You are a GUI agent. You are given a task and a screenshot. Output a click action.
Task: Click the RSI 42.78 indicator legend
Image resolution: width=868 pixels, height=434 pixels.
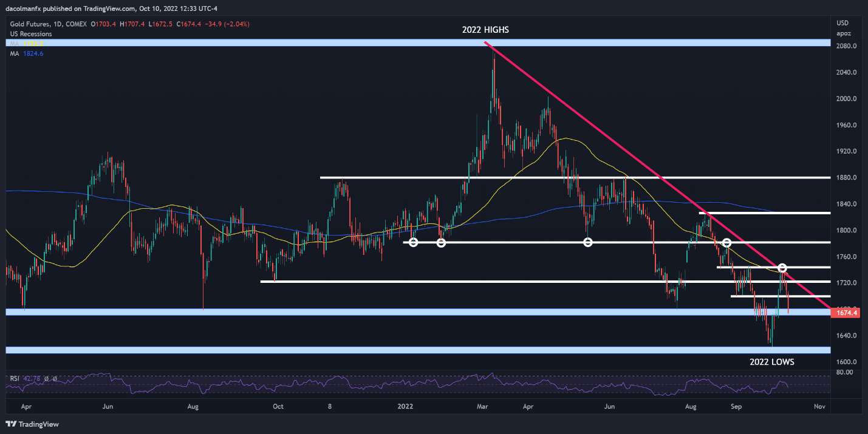pyautogui.click(x=26, y=379)
